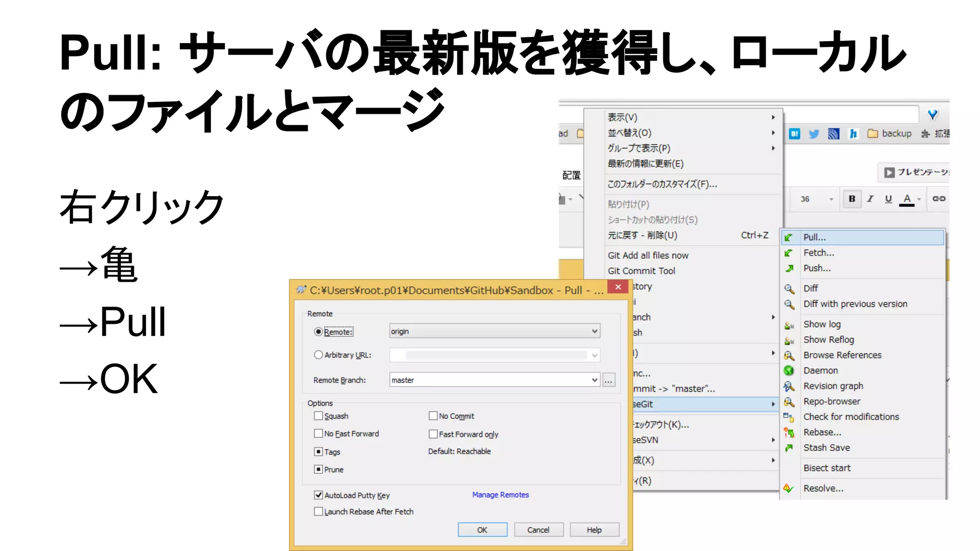Click Cancel in the Pull dialog

538,530
